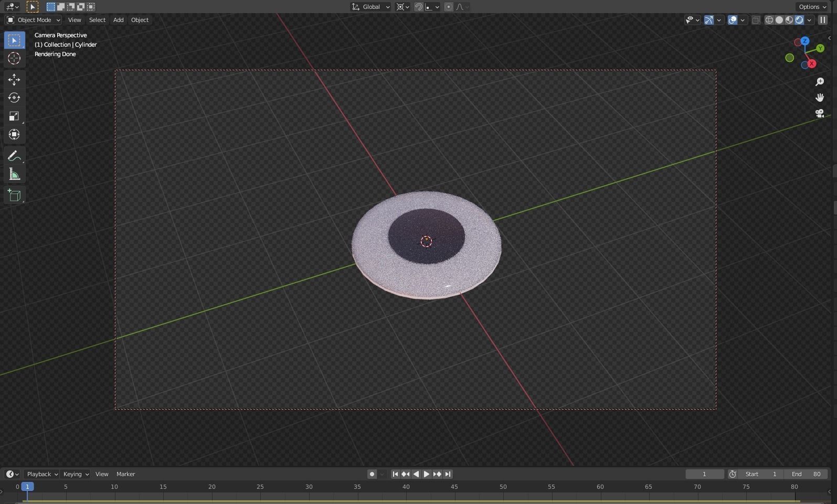The height and width of the screenshot is (504, 837).
Task: Choose the Add Cube tool
Action: tap(14, 195)
